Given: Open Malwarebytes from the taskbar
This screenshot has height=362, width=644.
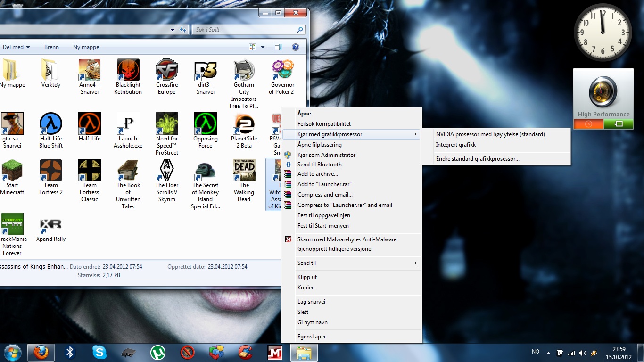Looking at the screenshot, I should tap(274, 352).
